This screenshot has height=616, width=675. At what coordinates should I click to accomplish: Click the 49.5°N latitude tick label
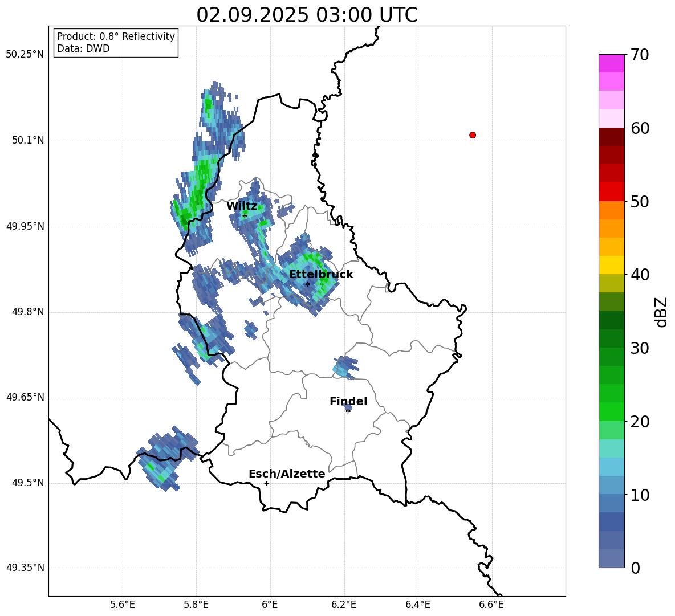pos(29,483)
